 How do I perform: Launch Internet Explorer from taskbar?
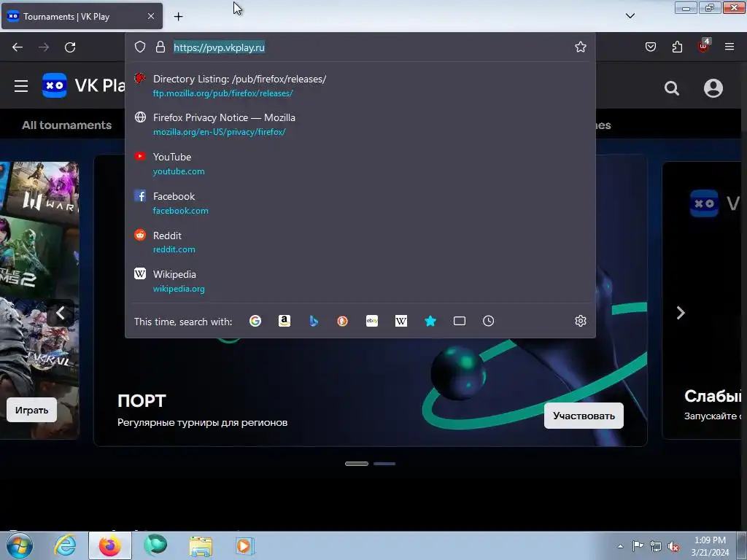(x=65, y=545)
